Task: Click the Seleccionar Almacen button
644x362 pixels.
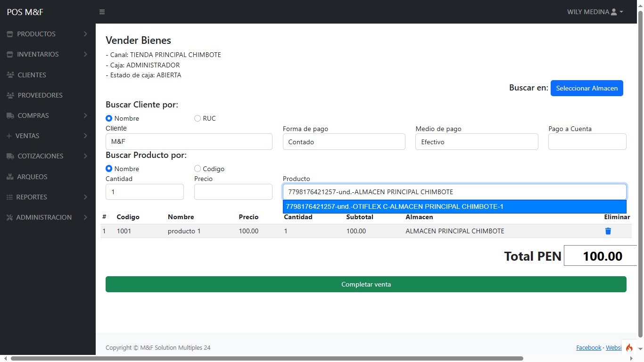Action: (x=586, y=88)
